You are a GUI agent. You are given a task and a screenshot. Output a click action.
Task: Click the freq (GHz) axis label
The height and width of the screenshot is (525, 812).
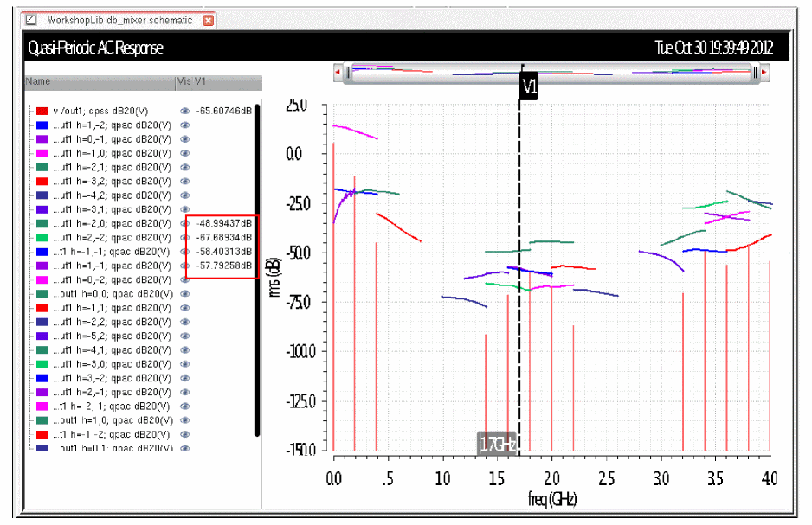tap(552, 500)
